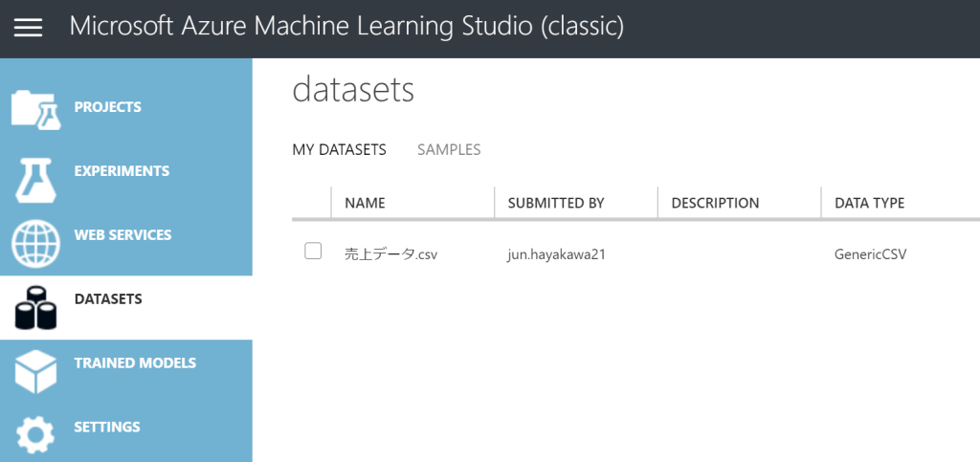Screen dimensions: 980x462
Task: Open the hamburger navigation menu
Action: tap(28, 28)
